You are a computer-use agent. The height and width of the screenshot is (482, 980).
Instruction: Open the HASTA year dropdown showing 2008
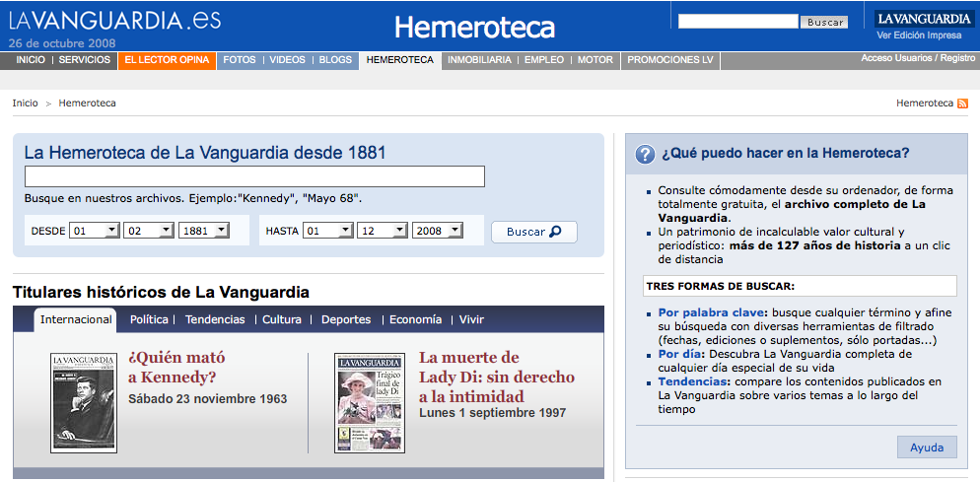[438, 231]
